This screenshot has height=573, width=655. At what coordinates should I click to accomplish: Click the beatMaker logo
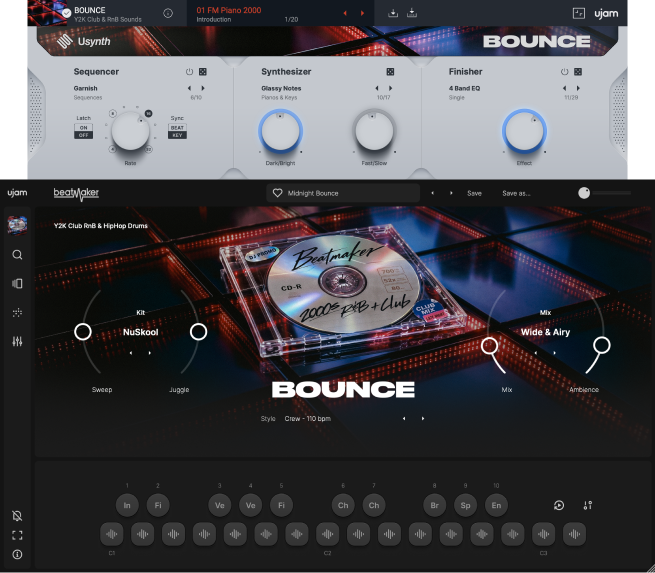[x=76, y=193]
